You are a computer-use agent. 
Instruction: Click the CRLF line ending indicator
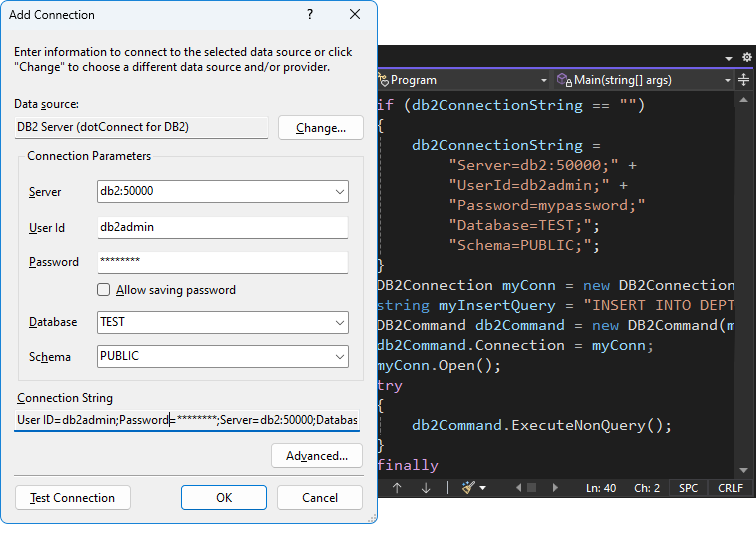[x=730, y=488]
